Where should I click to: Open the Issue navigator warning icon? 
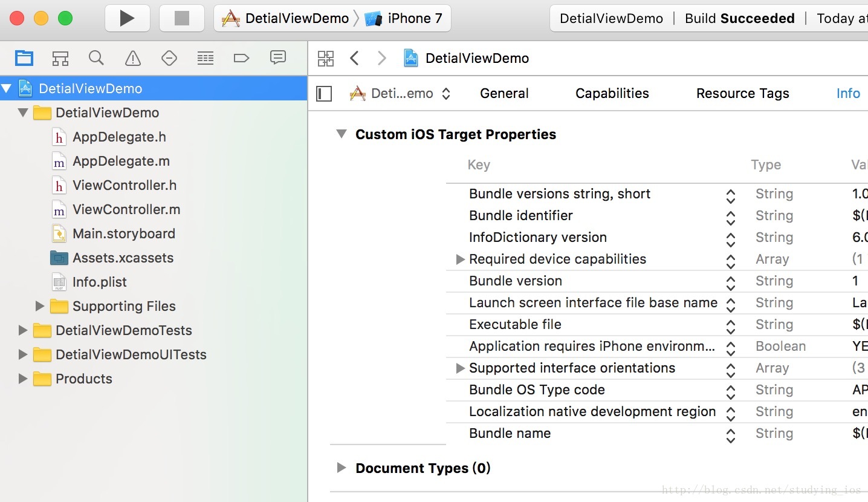pyautogui.click(x=132, y=58)
